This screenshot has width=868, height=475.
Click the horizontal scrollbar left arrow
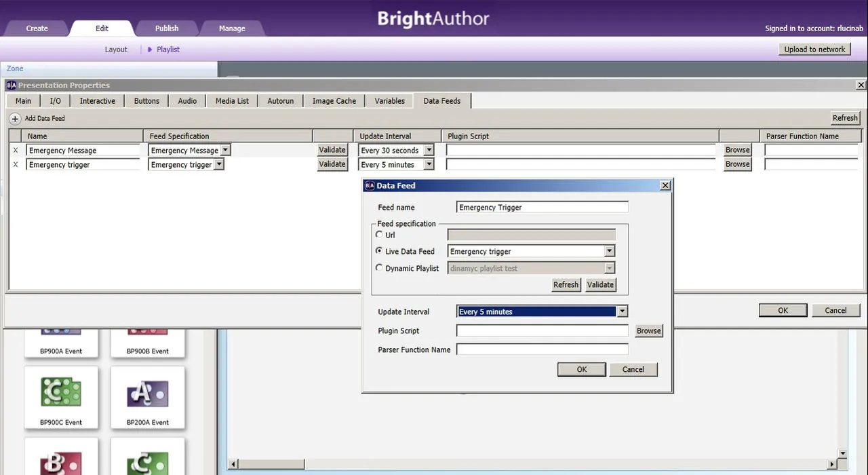(233, 464)
